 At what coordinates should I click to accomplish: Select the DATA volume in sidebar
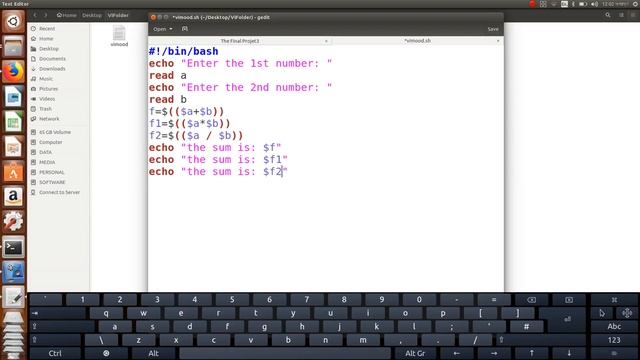click(x=45, y=152)
